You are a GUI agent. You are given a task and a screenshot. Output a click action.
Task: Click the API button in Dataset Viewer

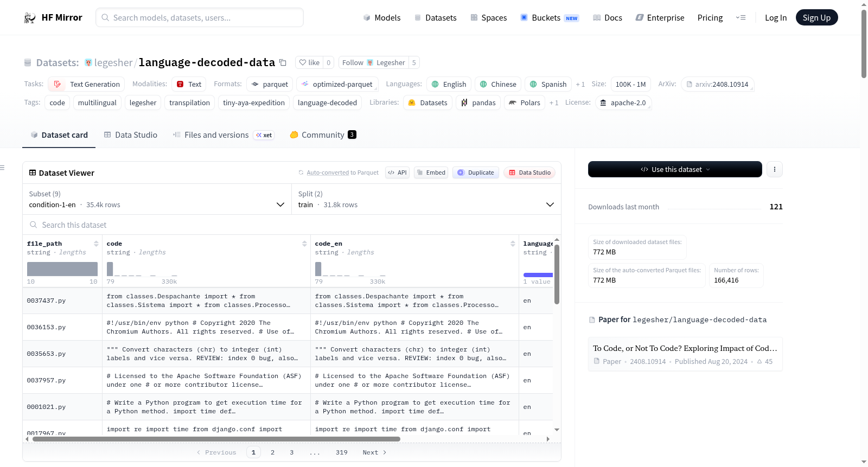pyautogui.click(x=397, y=172)
